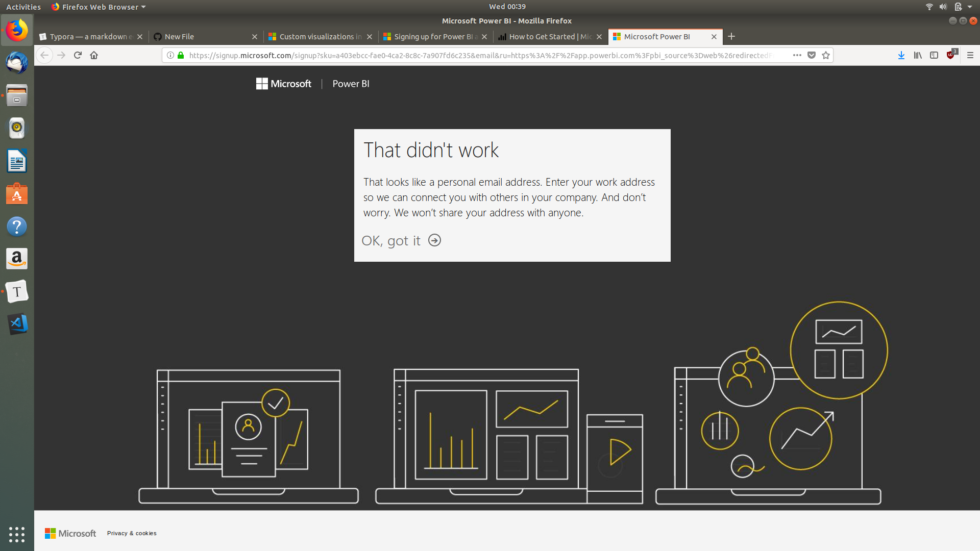Switch to the New File tab
The image size is (980, 551).
tap(206, 37)
